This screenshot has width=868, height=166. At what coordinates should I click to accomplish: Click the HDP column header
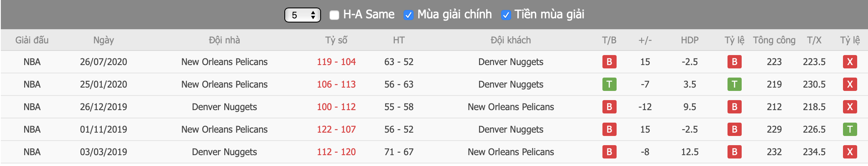[690, 40]
